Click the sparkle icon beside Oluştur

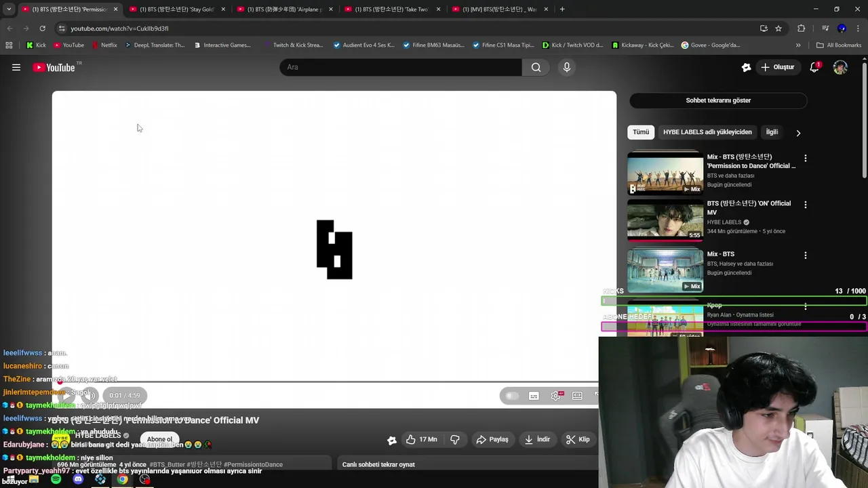[746, 67]
